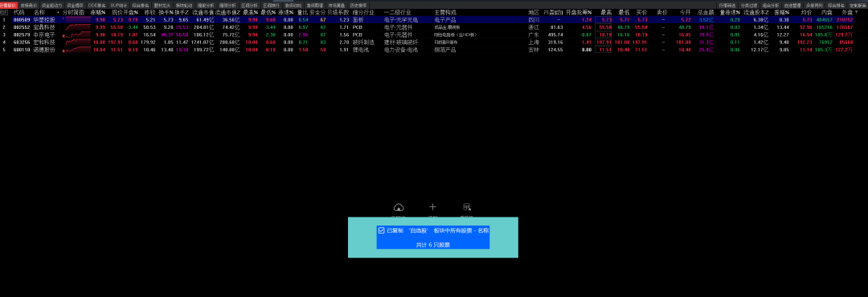Click stock code 603256

21,42
